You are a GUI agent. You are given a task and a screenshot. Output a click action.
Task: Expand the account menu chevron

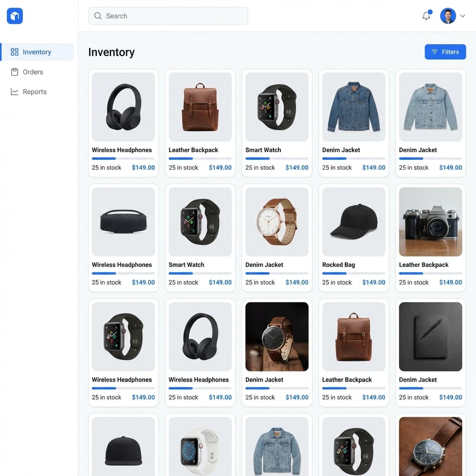[x=463, y=16]
